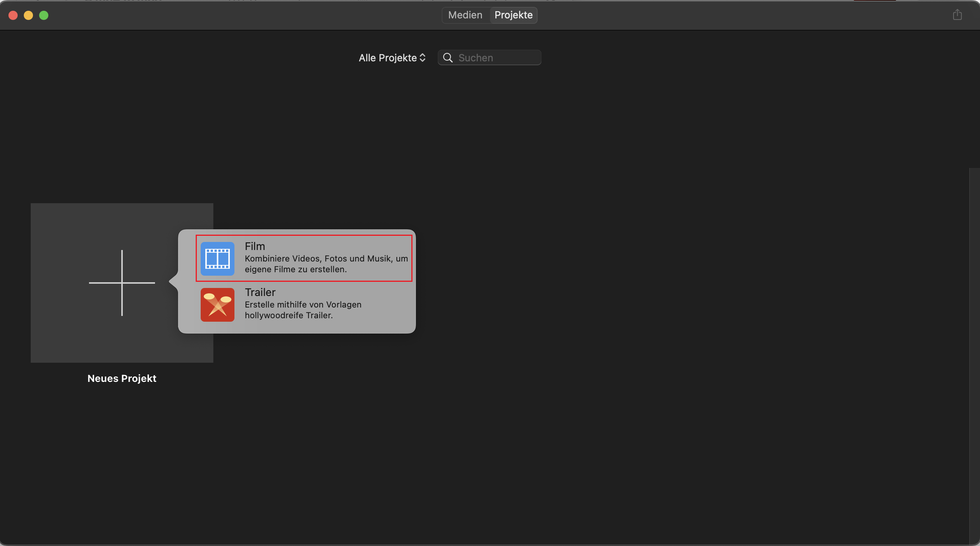
Task: Minimize the window with yellow button
Action: pyautogui.click(x=28, y=15)
